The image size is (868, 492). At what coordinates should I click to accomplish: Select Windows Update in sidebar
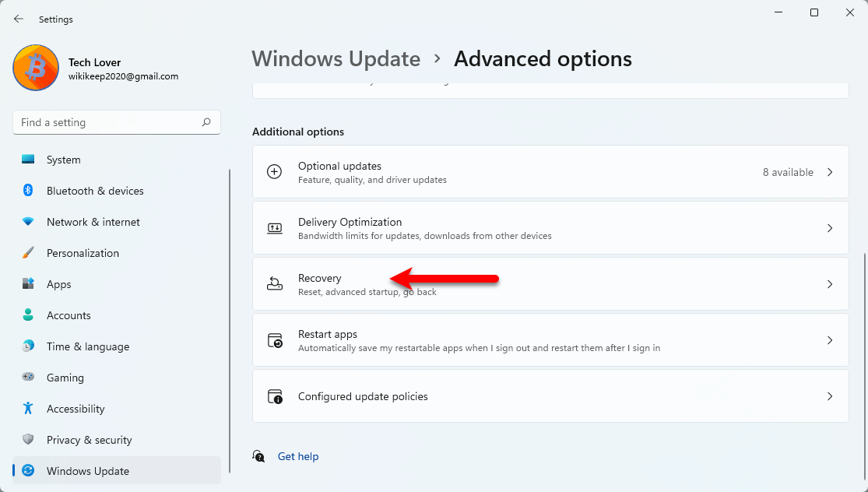(x=117, y=470)
